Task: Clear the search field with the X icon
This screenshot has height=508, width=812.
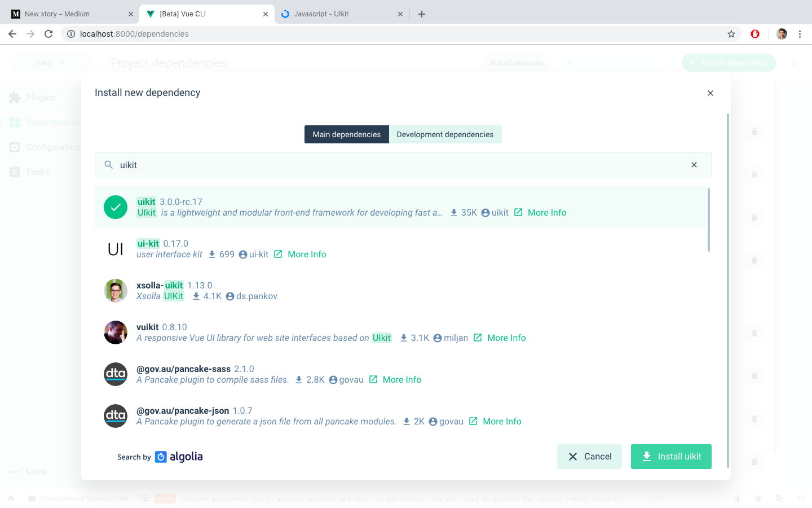Action: [694, 165]
